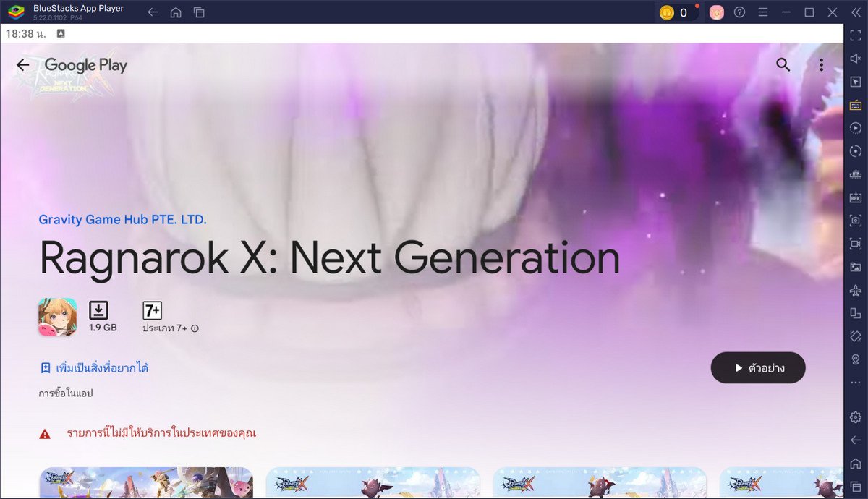Screen dimensions: 868x499
Task: Click the 7+ content rating badge
Action: 152,310
